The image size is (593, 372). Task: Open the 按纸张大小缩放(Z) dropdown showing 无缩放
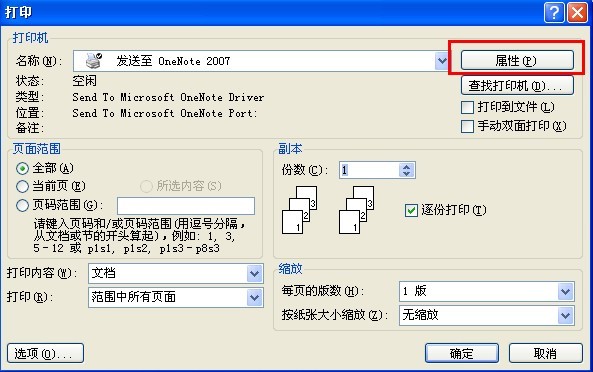coord(566,315)
